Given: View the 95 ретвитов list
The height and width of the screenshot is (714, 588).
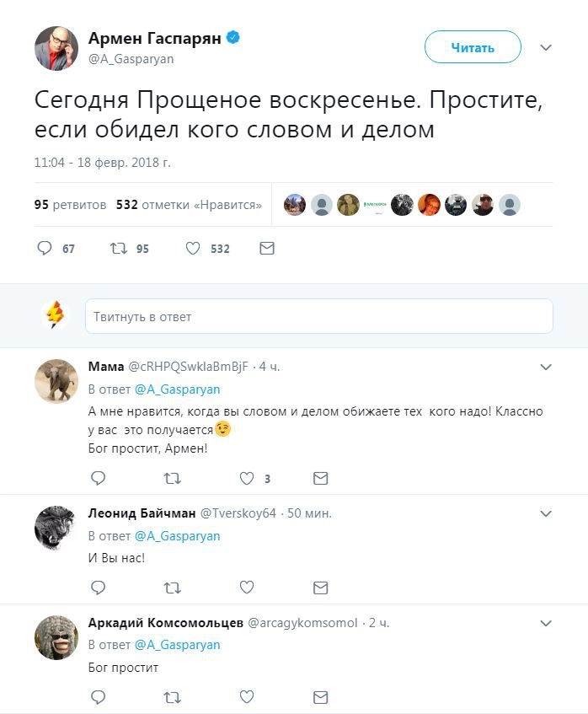Looking at the screenshot, I should click(x=71, y=205).
